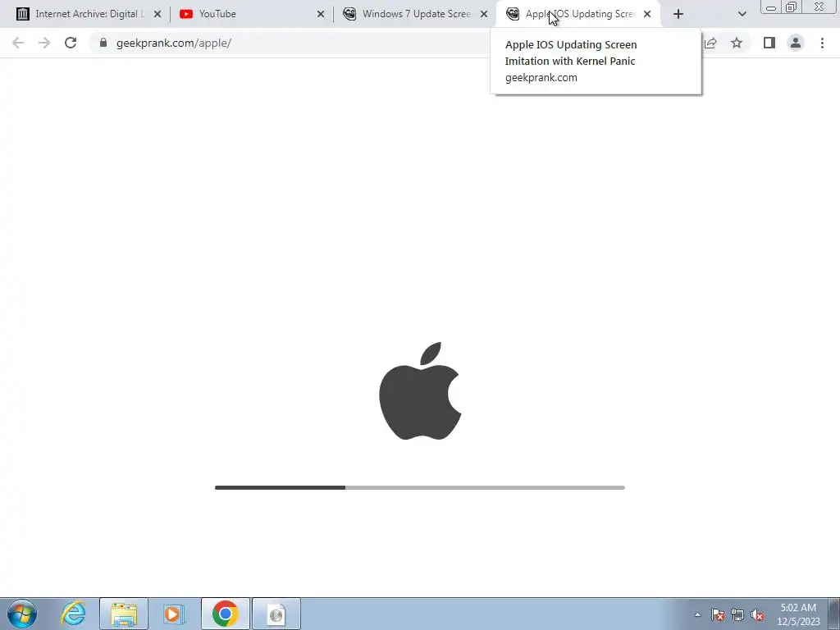Close the Apple IOS Updating Screen tab
This screenshot has width=840, height=630.
647,14
